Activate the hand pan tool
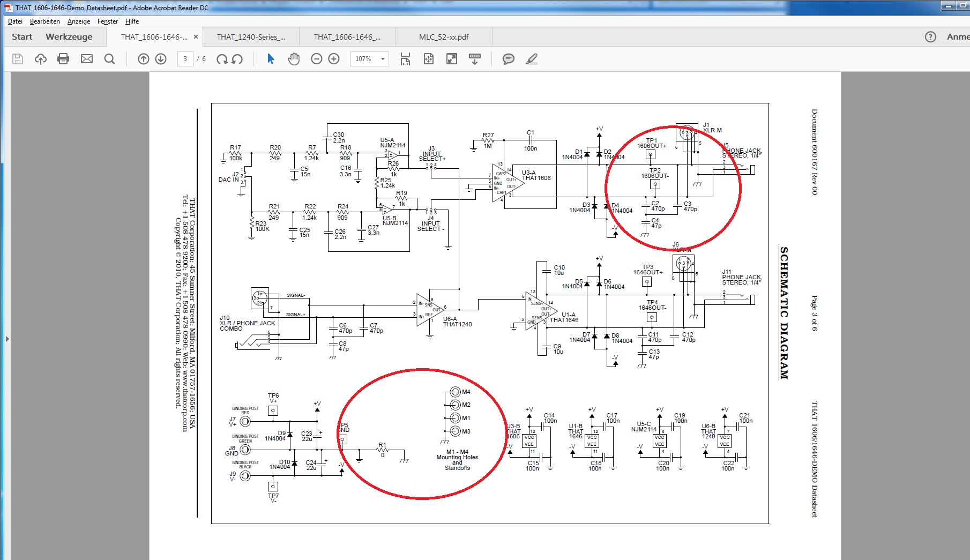 294,59
